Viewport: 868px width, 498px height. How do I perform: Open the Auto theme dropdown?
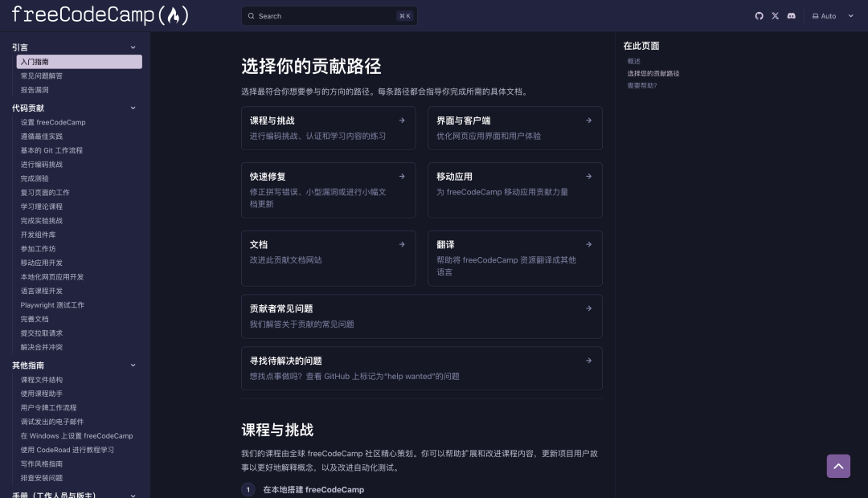(x=833, y=16)
